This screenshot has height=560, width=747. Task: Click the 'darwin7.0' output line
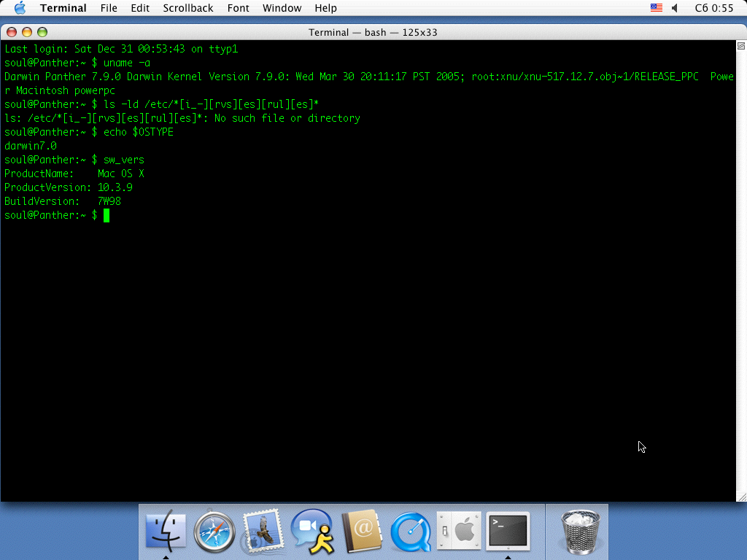tap(31, 146)
